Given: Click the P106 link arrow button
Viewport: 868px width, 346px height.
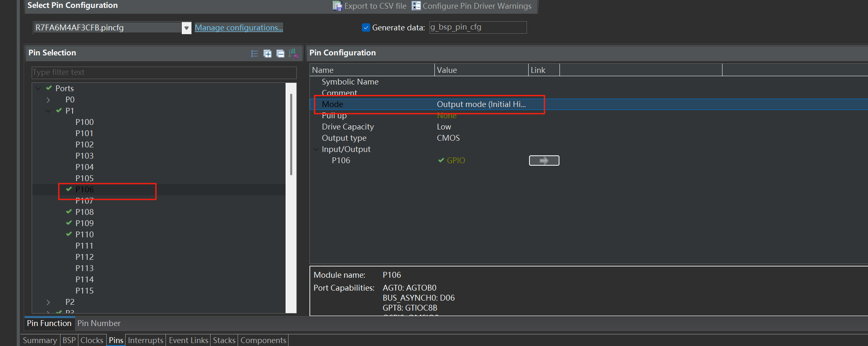Looking at the screenshot, I should [x=544, y=160].
